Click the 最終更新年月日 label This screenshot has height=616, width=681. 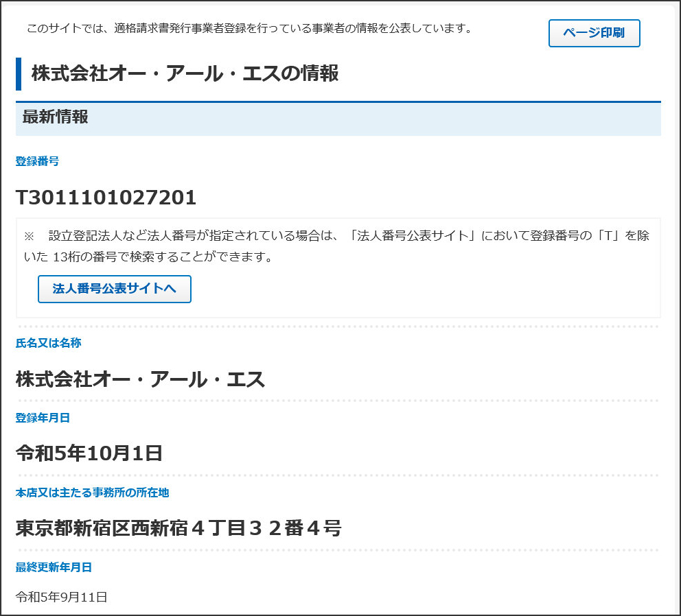54,567
